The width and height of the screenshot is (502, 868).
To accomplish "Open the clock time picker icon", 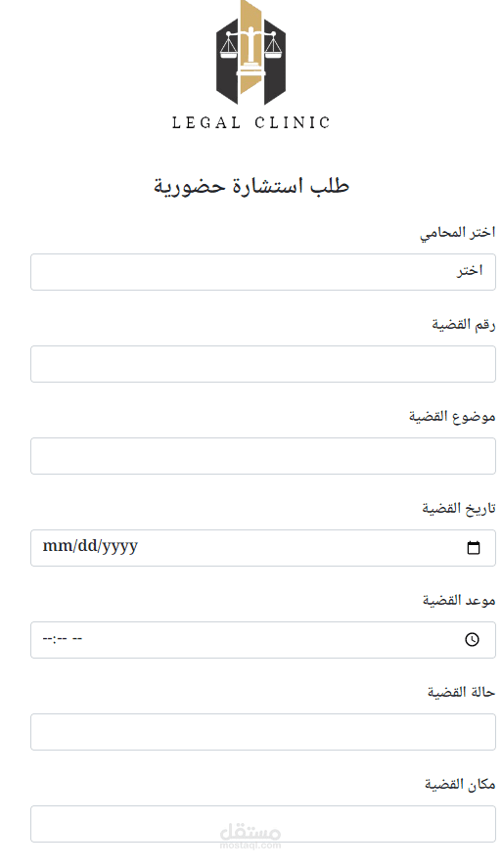I will (472, 639).
